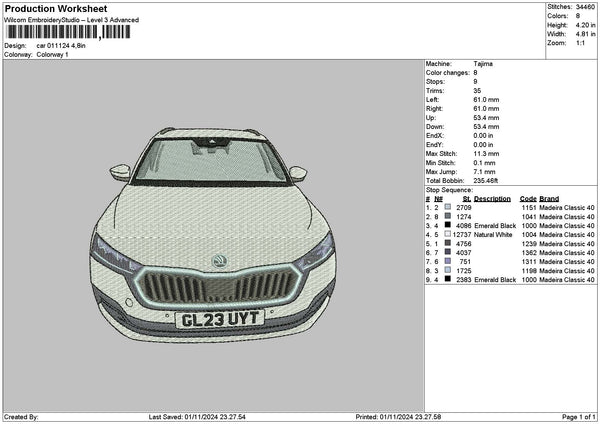The image size is (600, 424).
Task: Click thread code '1362' in stop 6 row
Action: (x=529, y=253)
